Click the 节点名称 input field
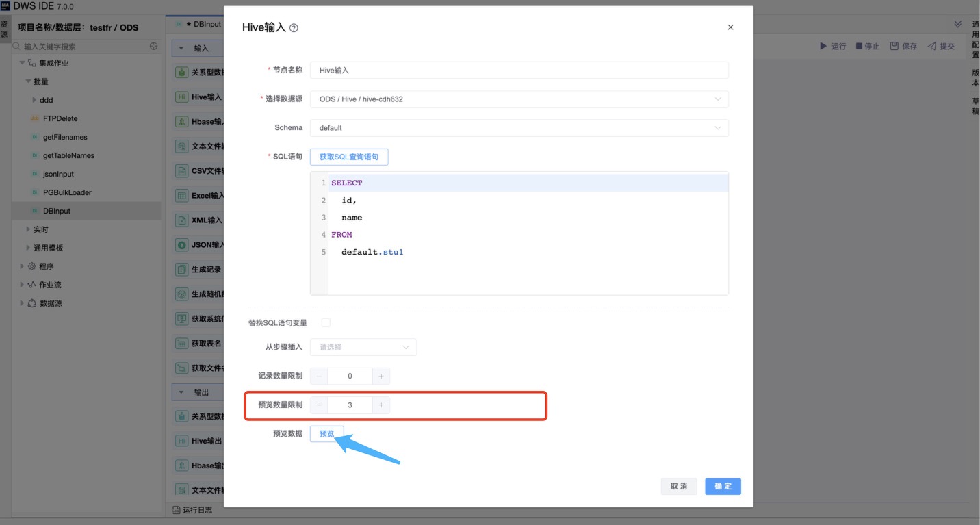The image size is (980, 525). coord(519,71)
